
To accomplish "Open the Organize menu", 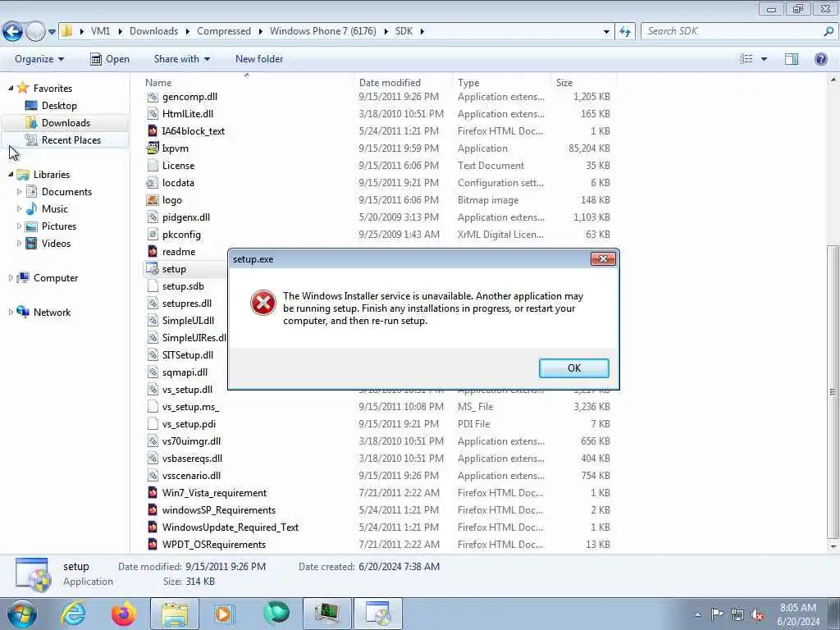I will (39, 59).
